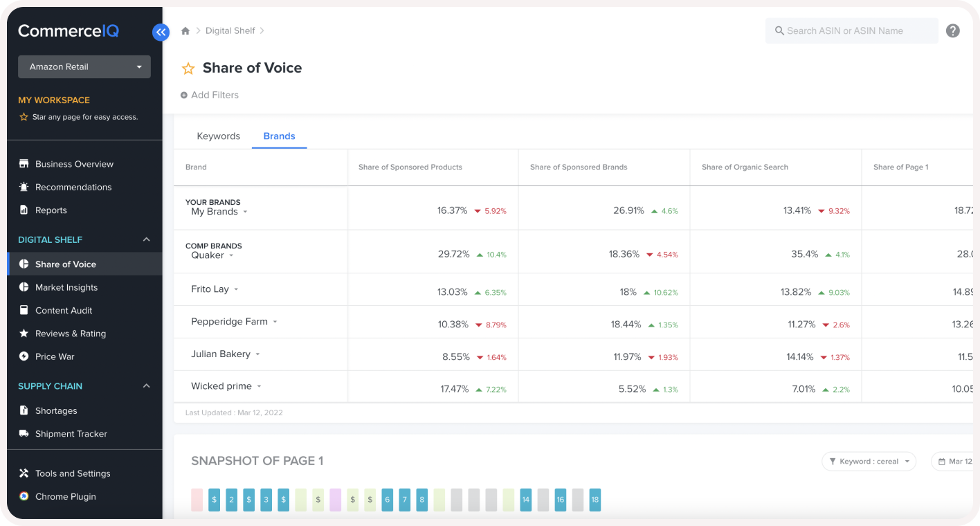Collapse the Supply Chain section
The width and height of the screenshot is (980, 526).
(146, 386)
